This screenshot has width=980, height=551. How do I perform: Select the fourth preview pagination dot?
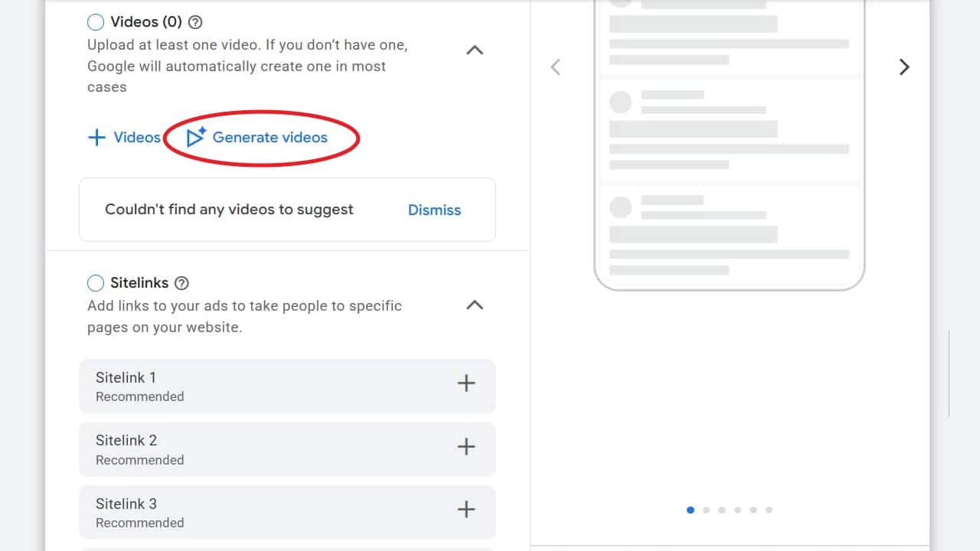click(737, 510)
